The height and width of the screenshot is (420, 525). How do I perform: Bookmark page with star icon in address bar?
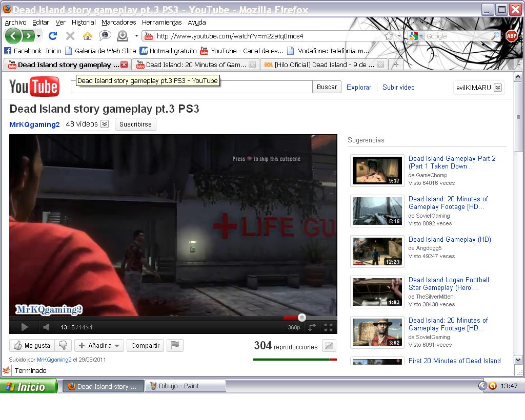click(x=389, y=36)
